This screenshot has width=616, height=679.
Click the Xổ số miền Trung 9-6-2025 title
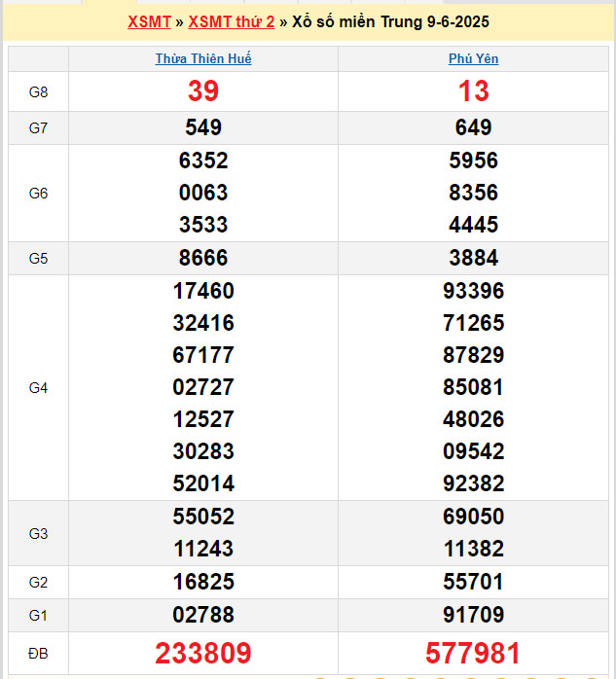pyautogui.click(x=390, y=21)
